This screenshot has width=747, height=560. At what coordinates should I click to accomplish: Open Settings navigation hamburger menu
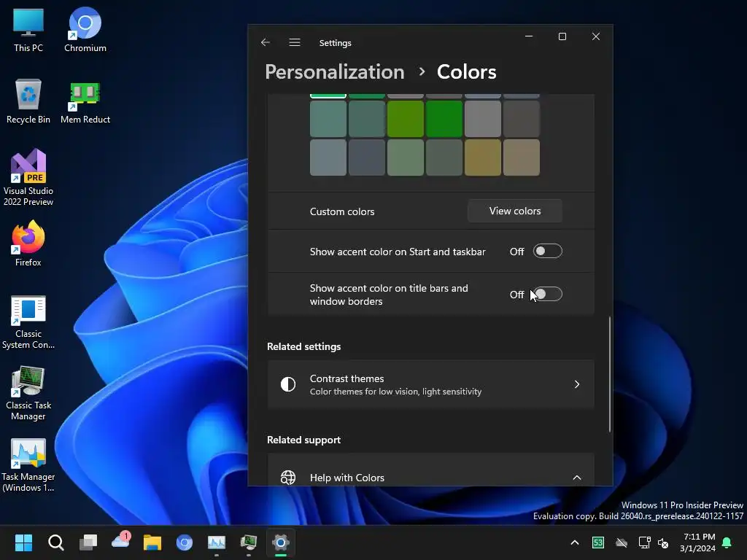coord(295,42)
